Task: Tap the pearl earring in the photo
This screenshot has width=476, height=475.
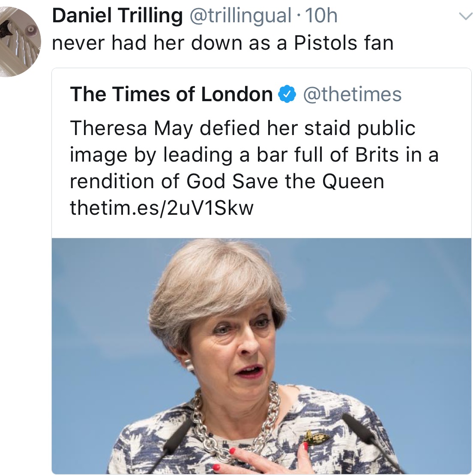Action: click(189, 366)
